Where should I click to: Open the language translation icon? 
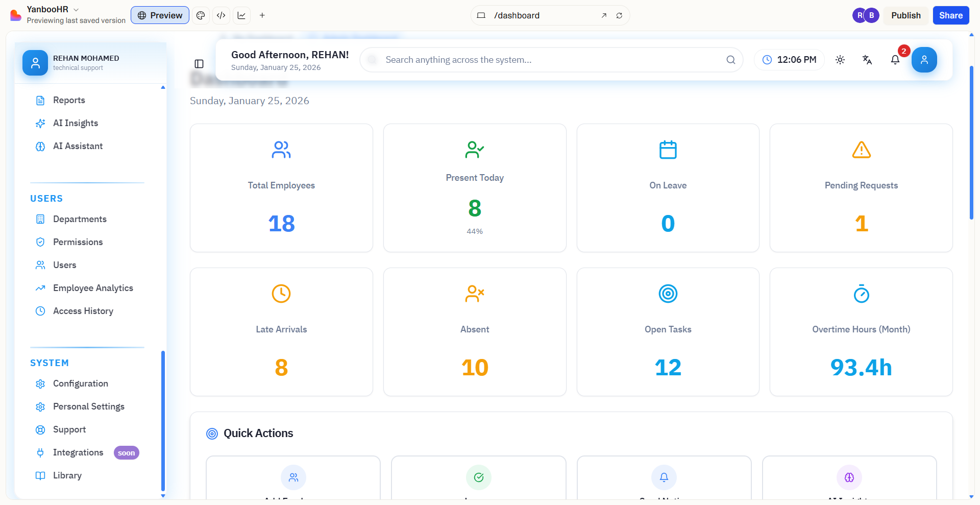click(x=867, y=60)
